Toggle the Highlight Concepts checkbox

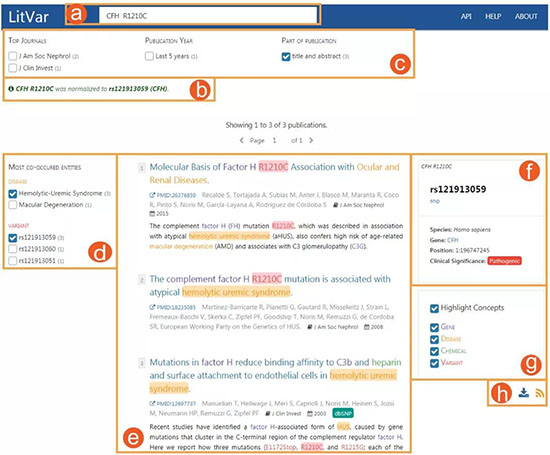click(x=434, y=308)
